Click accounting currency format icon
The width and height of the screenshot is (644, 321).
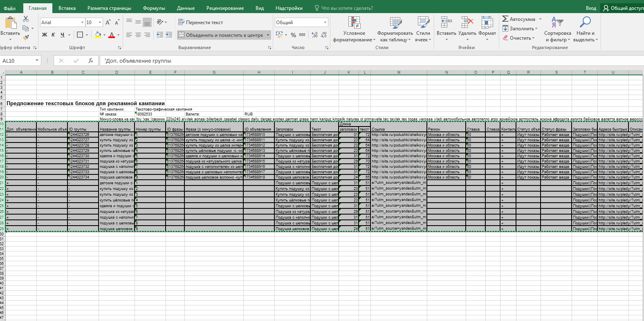pyautogui.click(x=280, y=35)
